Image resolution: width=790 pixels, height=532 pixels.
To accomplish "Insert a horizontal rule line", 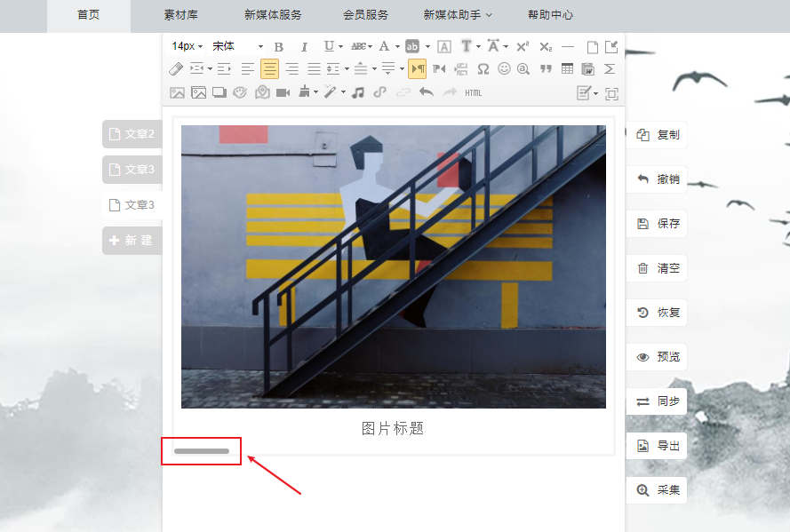I will [568, 47].
